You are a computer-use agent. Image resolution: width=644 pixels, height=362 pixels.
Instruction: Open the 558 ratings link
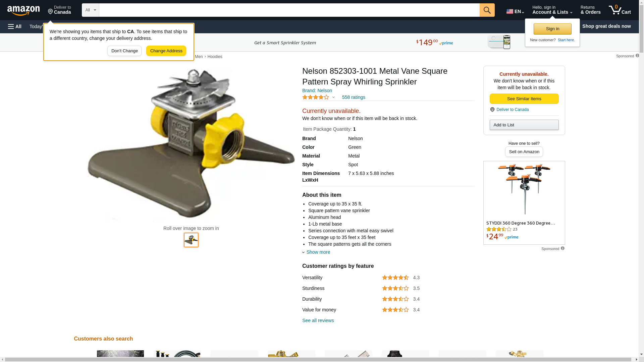[x=353, y=97]
